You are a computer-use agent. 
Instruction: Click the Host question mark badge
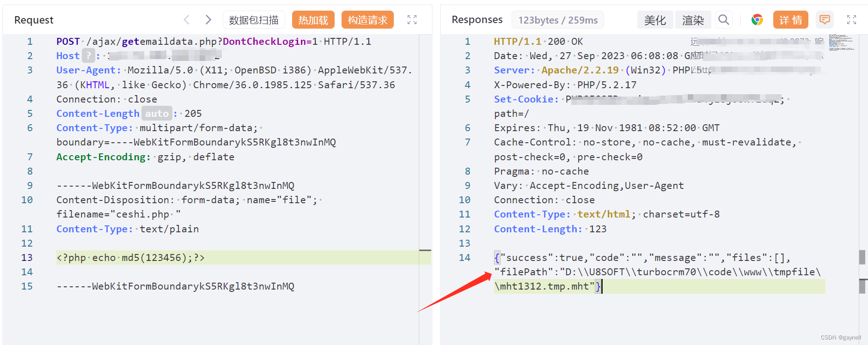(88, 56)
